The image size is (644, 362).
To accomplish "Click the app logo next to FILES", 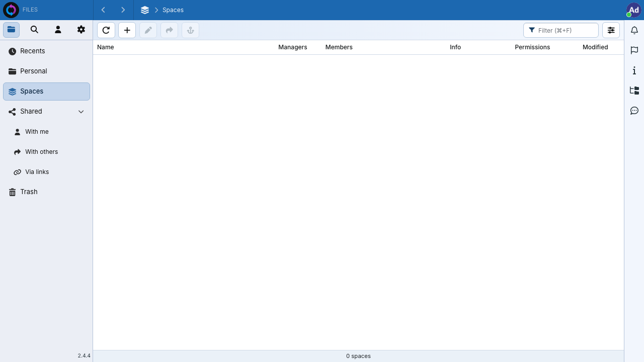I will coord(11,10).
